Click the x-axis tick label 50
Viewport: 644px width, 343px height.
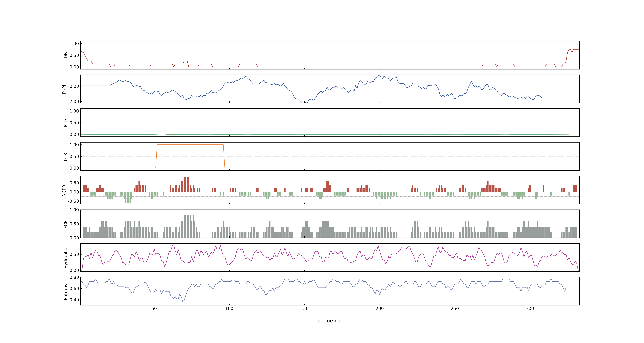click(154, 309)
